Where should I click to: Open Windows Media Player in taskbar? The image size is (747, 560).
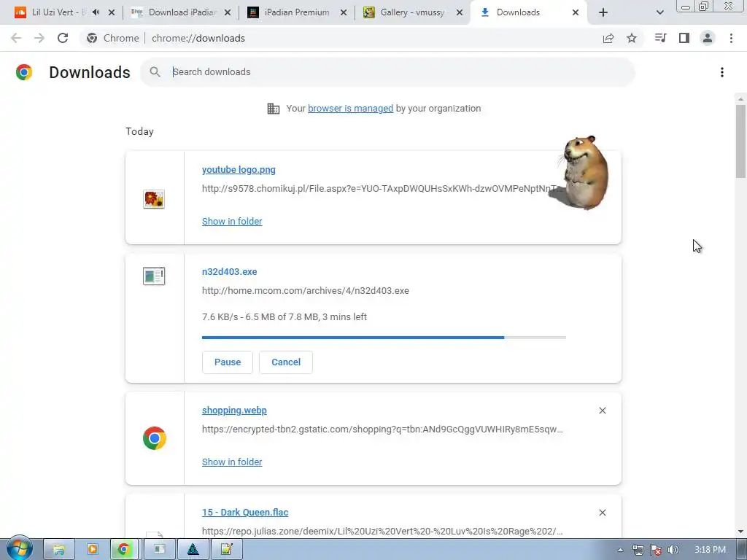(93, 550)
